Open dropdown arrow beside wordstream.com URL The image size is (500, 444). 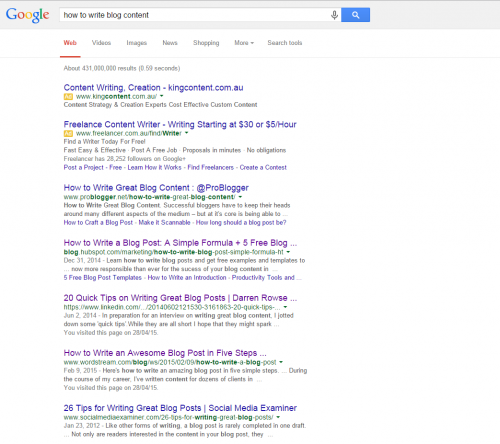[x=281, y=362]
